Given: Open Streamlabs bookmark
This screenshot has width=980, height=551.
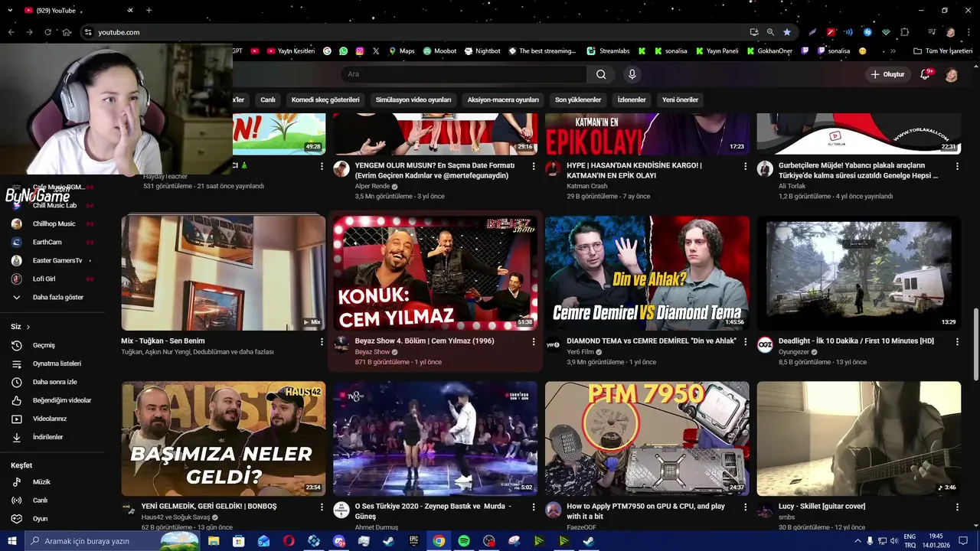Looking at the screenshot, I should (609, 51).
